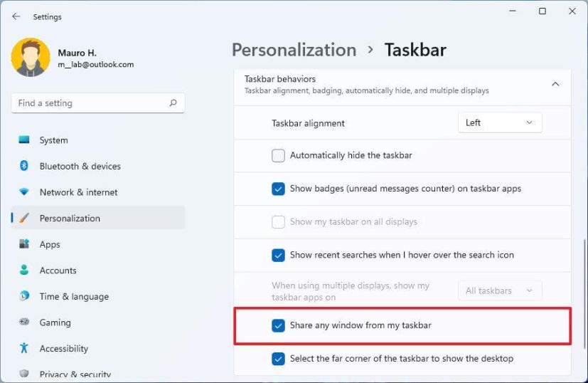Click the Mauro H. profile avatar
Viewport: 588px width, 383px height.
tap(31, 57)
